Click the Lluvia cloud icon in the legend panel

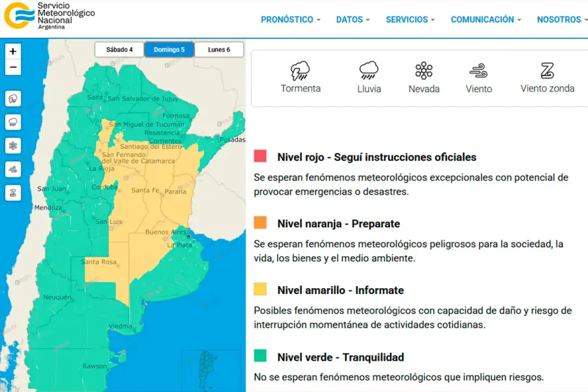[x=369, y=71]
